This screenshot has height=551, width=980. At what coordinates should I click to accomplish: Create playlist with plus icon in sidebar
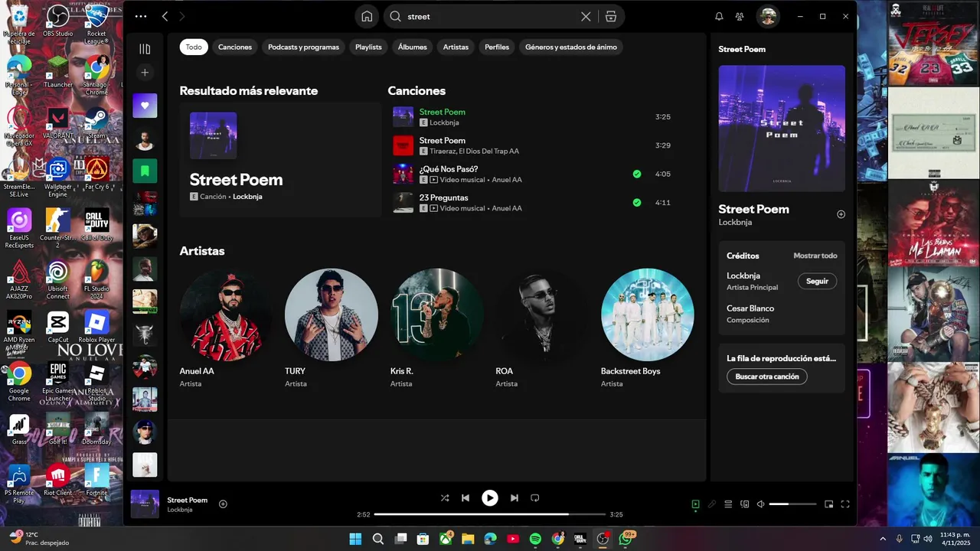[145, 73]
